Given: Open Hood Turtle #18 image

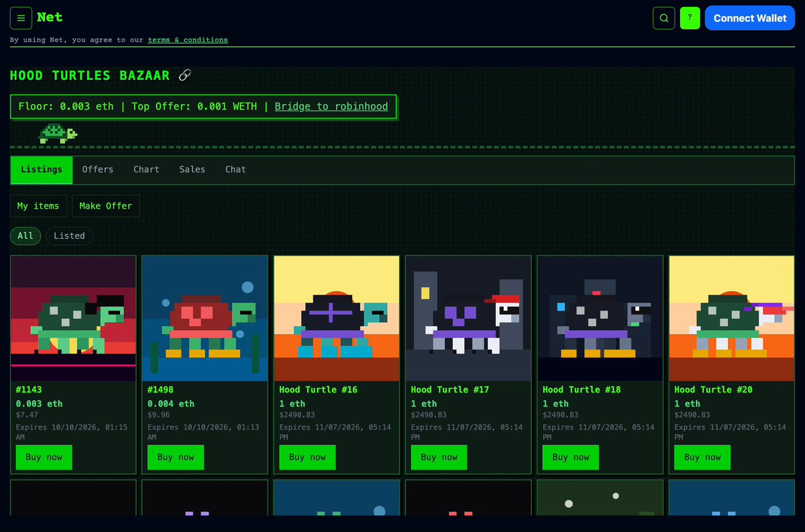Looking at the screenshot, I should click(600, 318).
